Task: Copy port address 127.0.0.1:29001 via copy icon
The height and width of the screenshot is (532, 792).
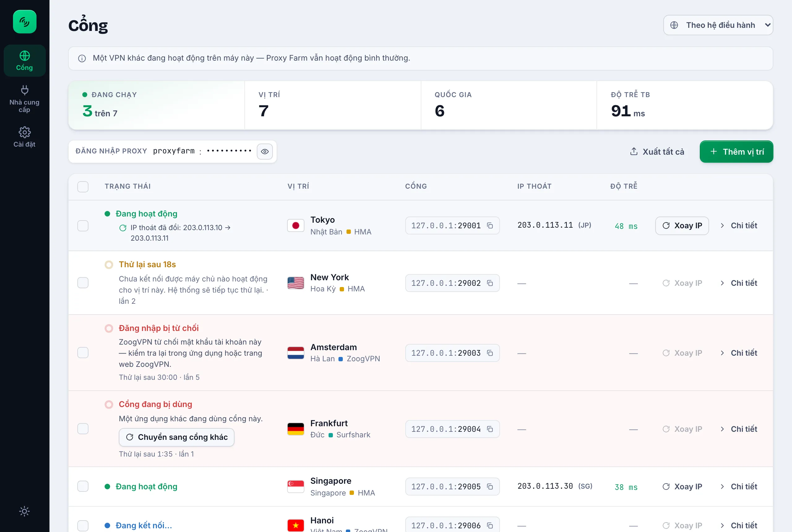Action: tap(490, 225)
